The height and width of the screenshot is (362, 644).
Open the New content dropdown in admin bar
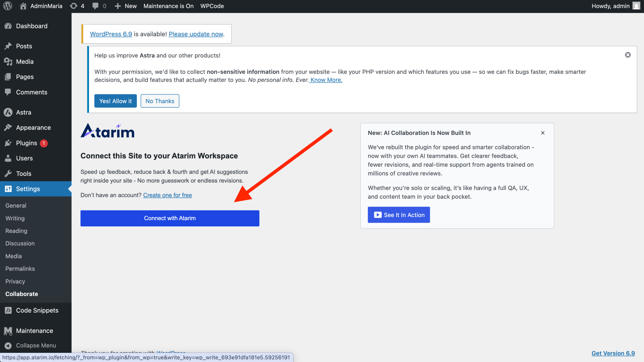click(x=126, y=6)
